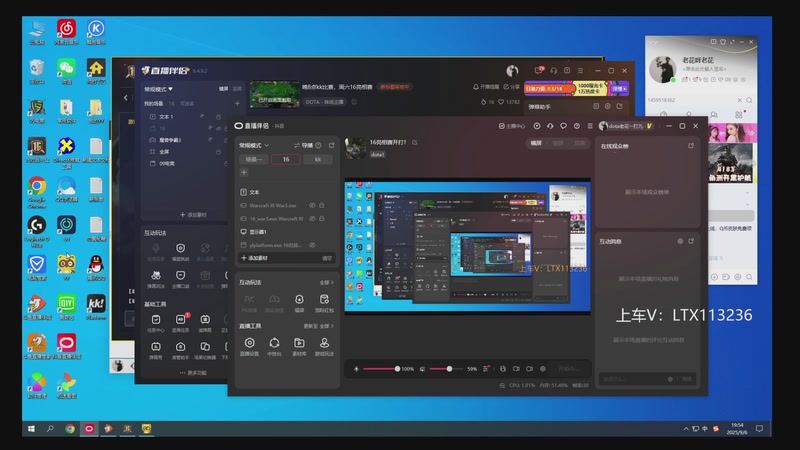This screenshot has width=800, height=450.
Task: Select the 文本 source row
Action: (286, 192)
